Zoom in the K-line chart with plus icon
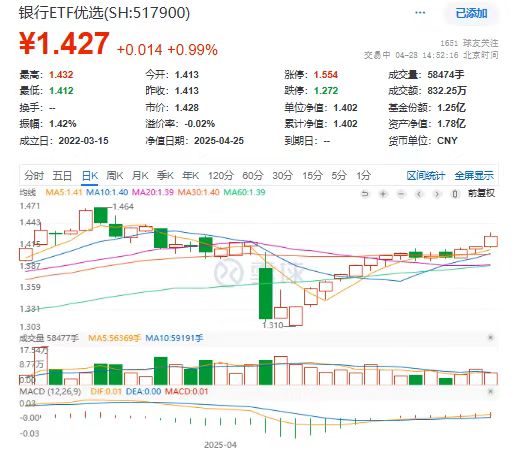The image size is (528, 452). click(383, 194)
